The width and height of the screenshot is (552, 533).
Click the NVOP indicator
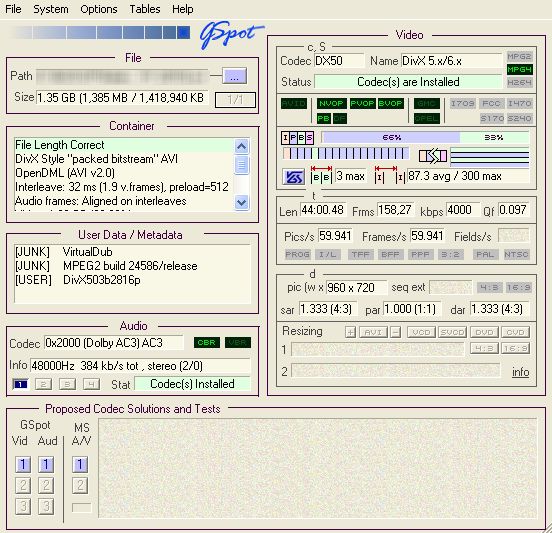pos(331,104)
